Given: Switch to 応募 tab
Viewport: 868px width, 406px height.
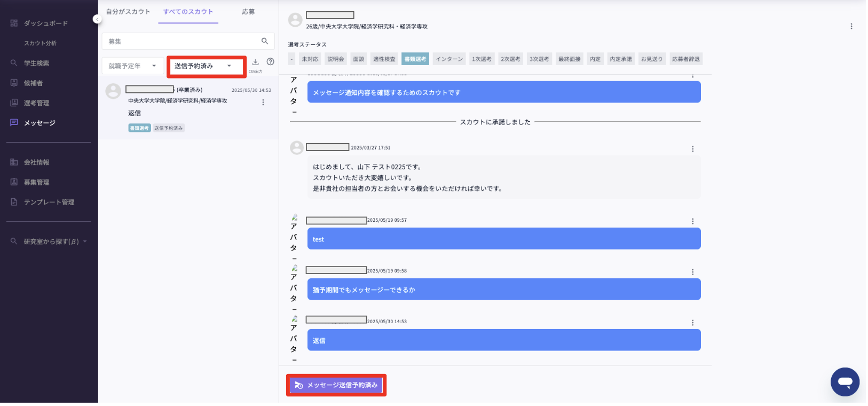Looking at the screenshot, I should (248, 12).
